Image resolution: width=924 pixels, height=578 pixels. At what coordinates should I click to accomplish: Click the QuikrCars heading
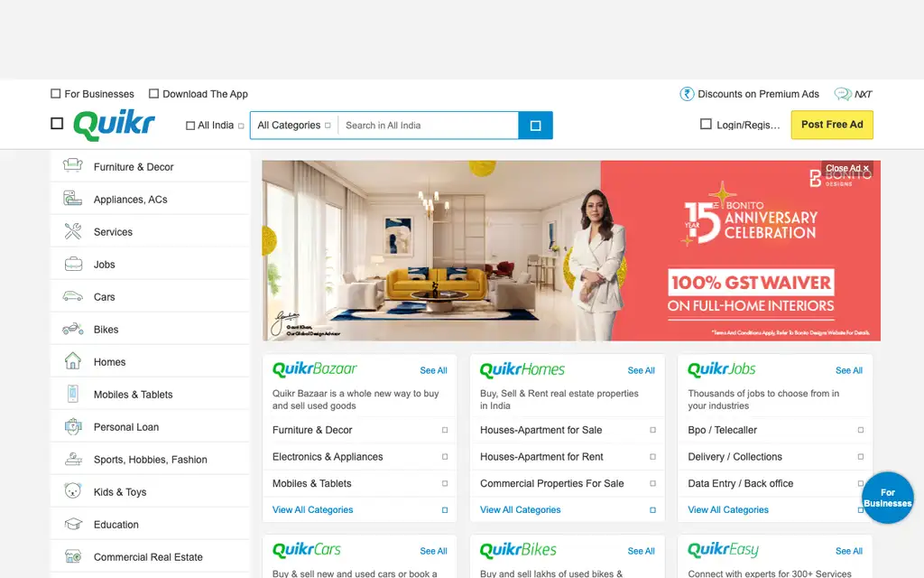coord(307,550)
